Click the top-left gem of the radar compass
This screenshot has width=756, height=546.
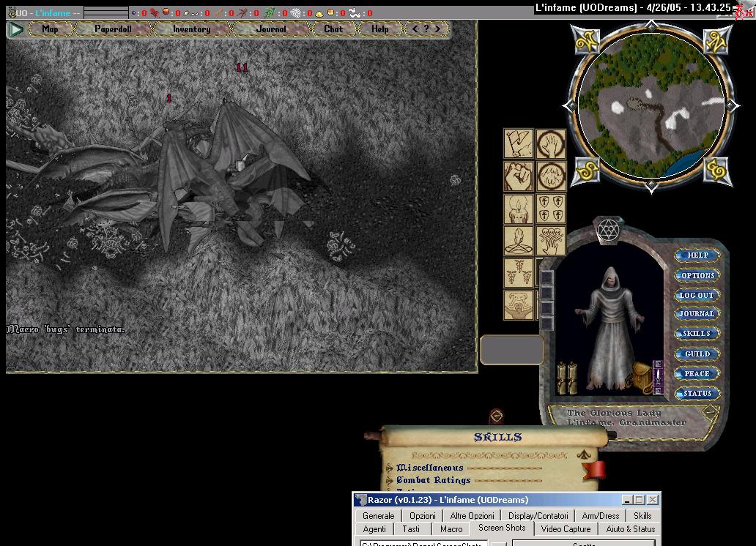[x=586, y=40]
